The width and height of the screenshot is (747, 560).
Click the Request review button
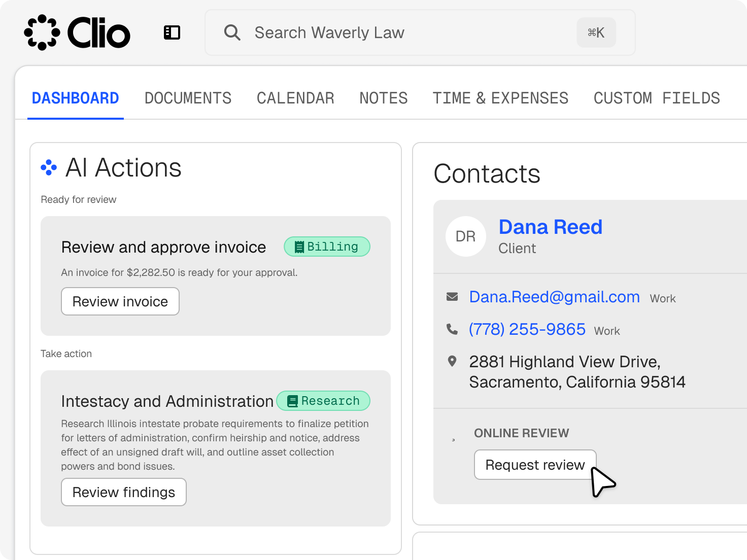[x=535, y=465]
